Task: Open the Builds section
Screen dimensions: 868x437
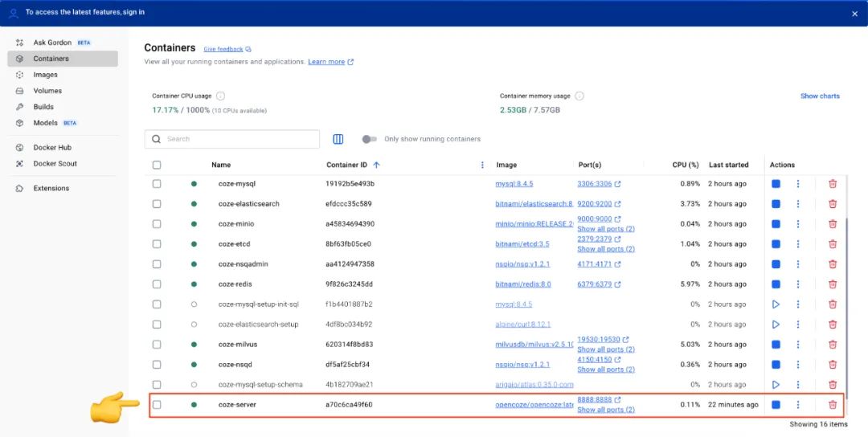Action: [x=63, y=107]
